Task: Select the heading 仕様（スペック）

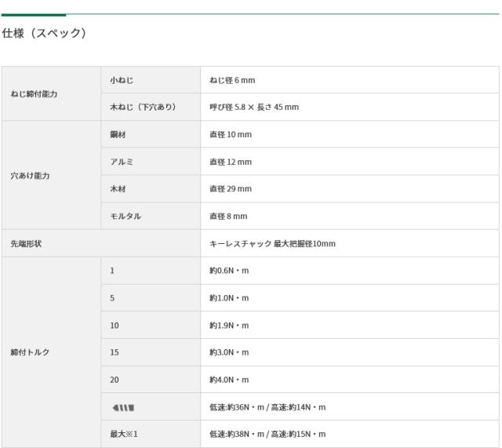Action: tap(44, 33)
